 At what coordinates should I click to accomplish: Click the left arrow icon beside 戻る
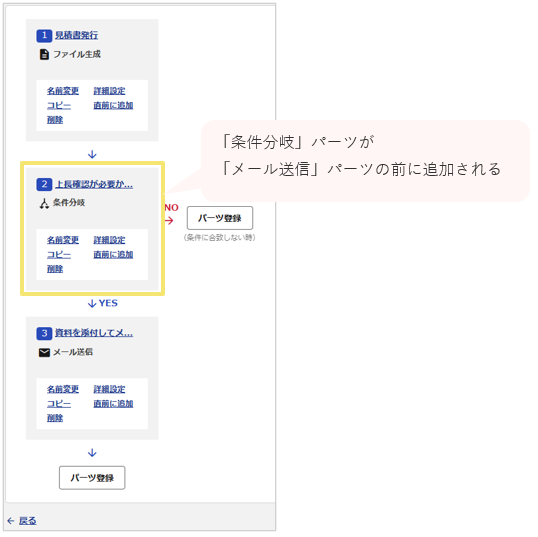coord(11,521)
